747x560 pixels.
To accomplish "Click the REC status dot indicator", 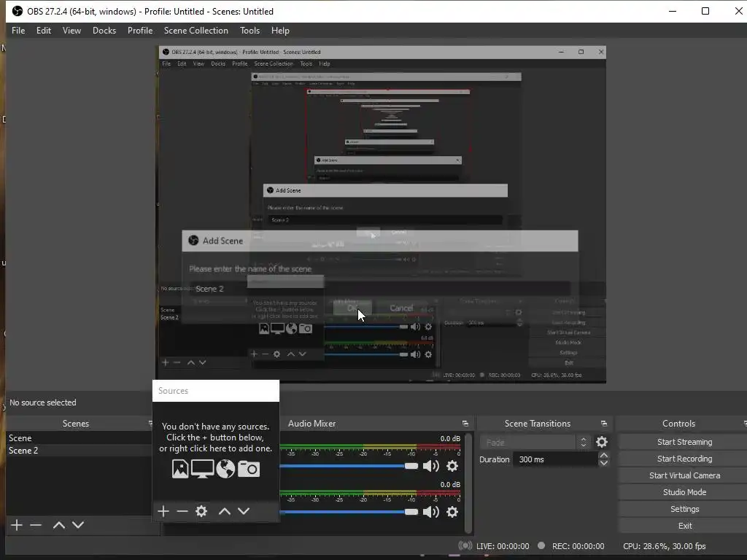I will point(541,545).
